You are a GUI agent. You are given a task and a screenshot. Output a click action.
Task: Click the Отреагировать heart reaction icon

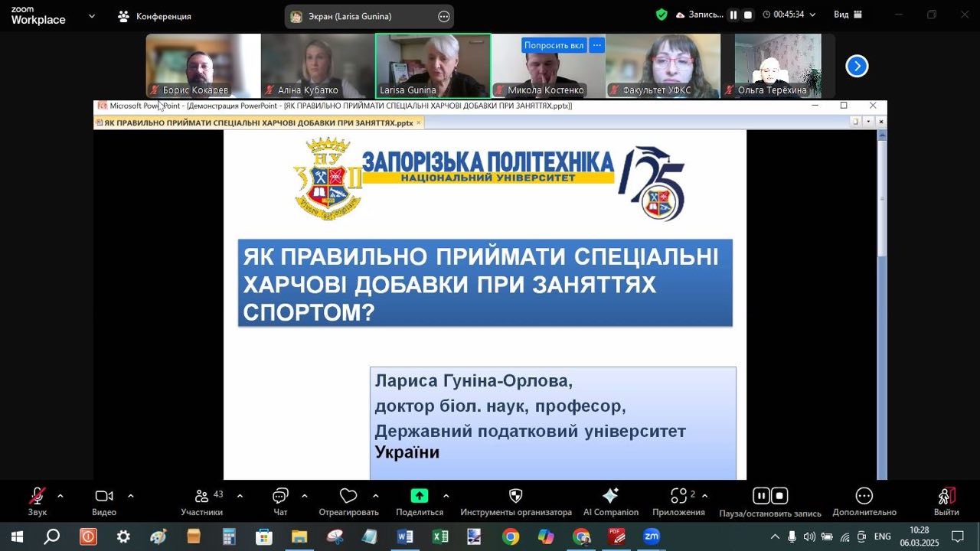348,496
